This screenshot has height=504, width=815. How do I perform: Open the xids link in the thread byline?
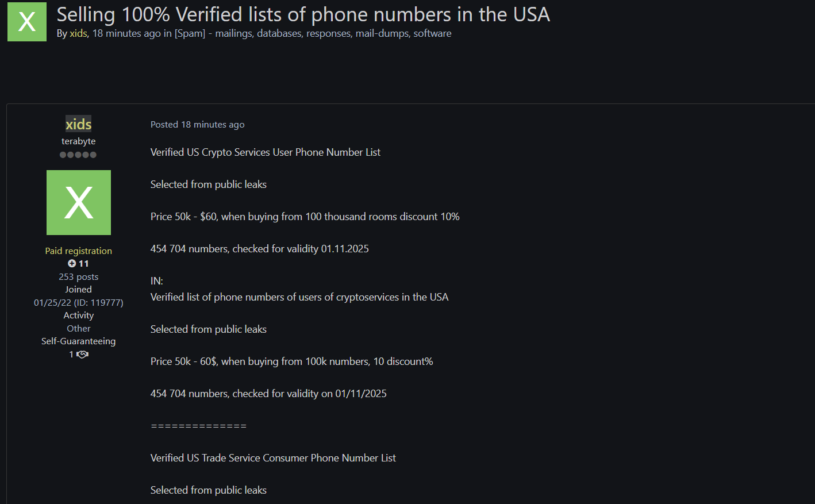pyautogui.click(x=78, y=33)
